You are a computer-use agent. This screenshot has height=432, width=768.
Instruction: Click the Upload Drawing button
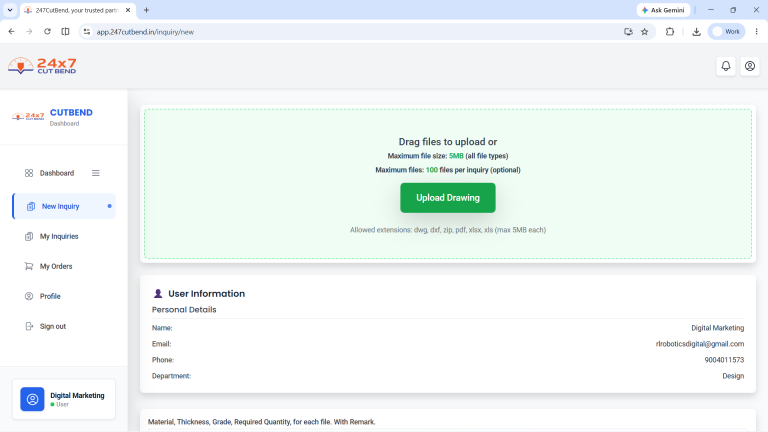448,198
